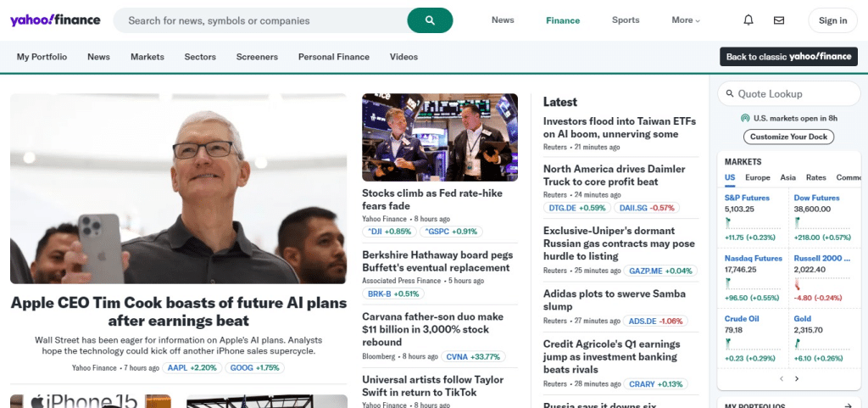Show previous markets page with left chevron
Screen dimensions: 868x408
tap(781, 378)
